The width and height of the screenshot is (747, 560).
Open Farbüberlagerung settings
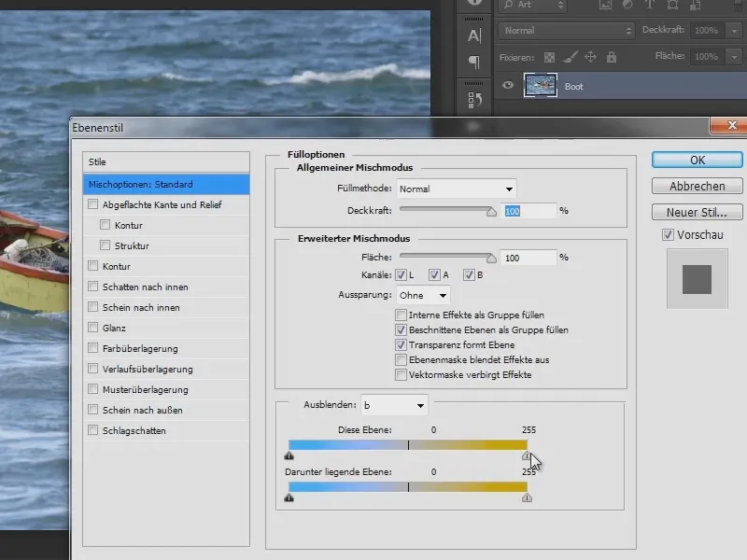coord(140,348)
